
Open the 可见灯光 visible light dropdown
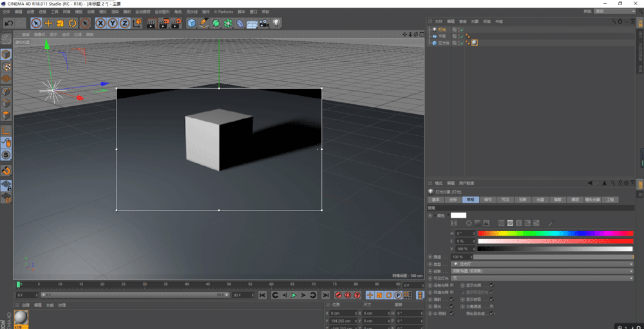click(x=542, y=278)
